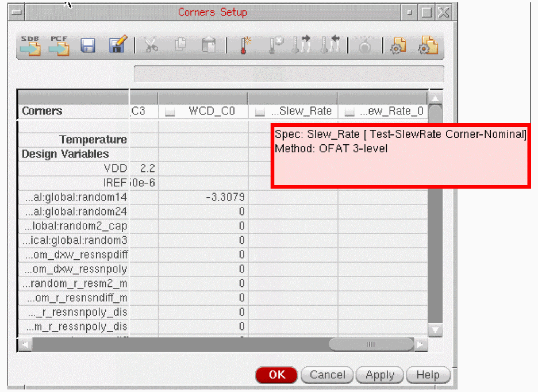
Task: Click the PCF import icon
Action: pos(59,45)
